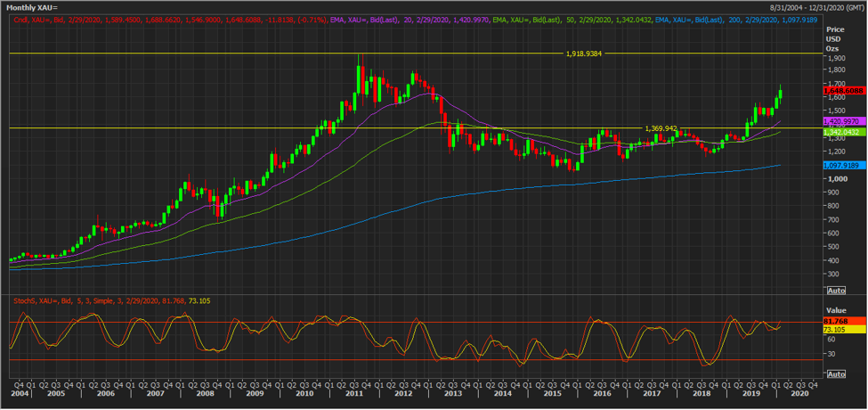Screen dimensions: 868x410
Task: Click the 'StochS, XAU=, Bid' legend
Action: pos(111,300)
